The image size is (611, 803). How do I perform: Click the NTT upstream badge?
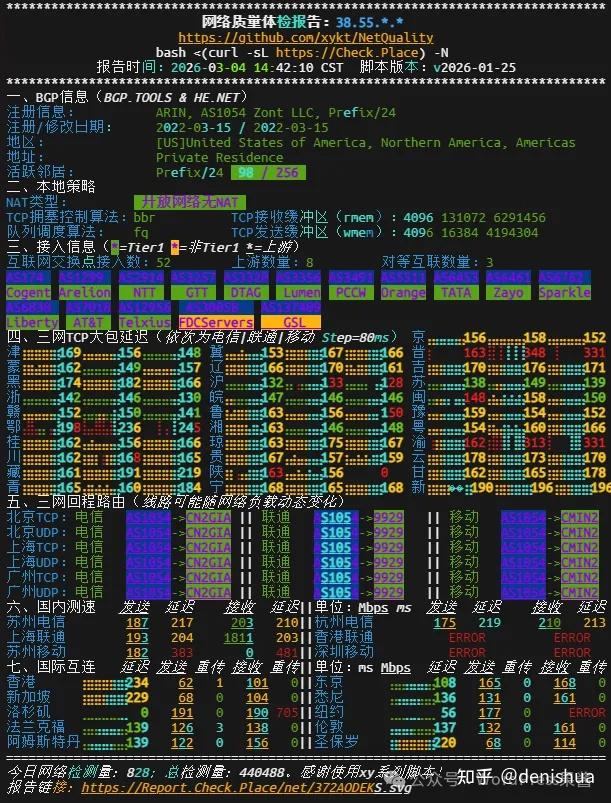point(141,292)
